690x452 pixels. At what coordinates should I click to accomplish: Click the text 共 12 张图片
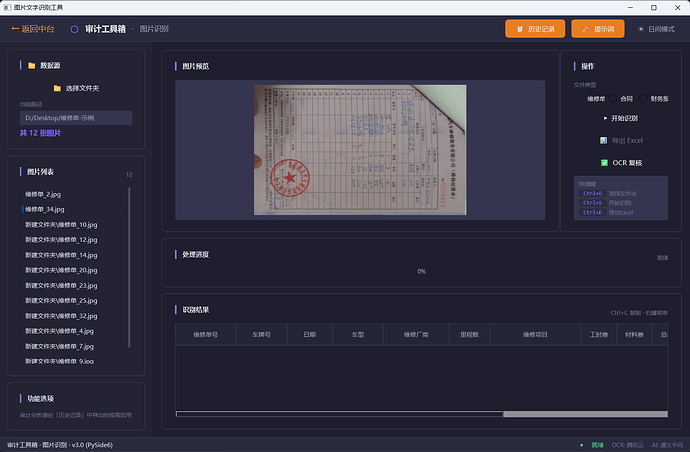point(40,133)
